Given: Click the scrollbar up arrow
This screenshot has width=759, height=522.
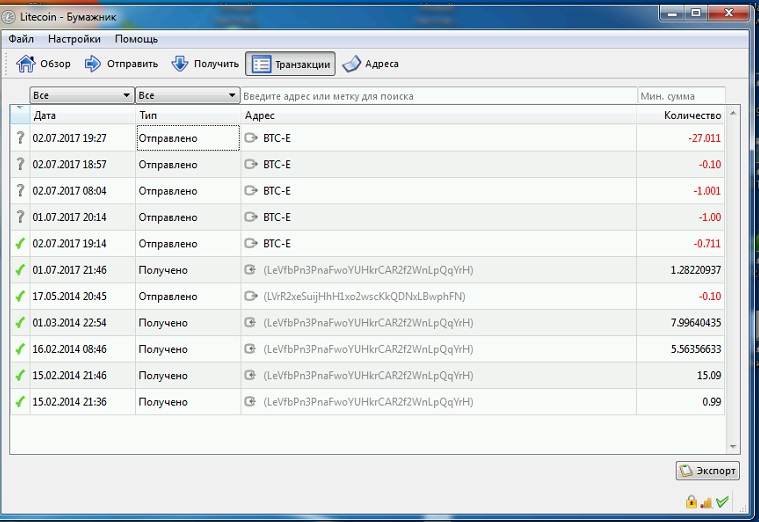Looking at the screenshot, I should click(x=733, y=113).
